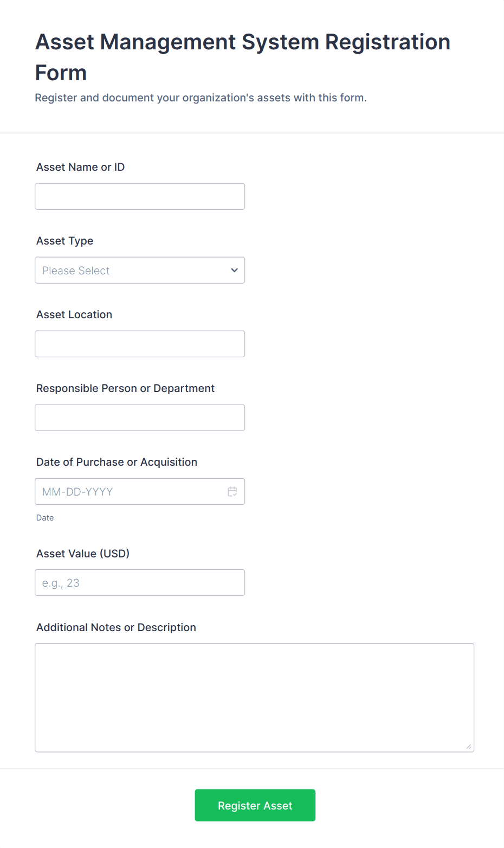Click the small "Date" sublabel
This screenshot has height=848, width=504.
click(45, 518)
